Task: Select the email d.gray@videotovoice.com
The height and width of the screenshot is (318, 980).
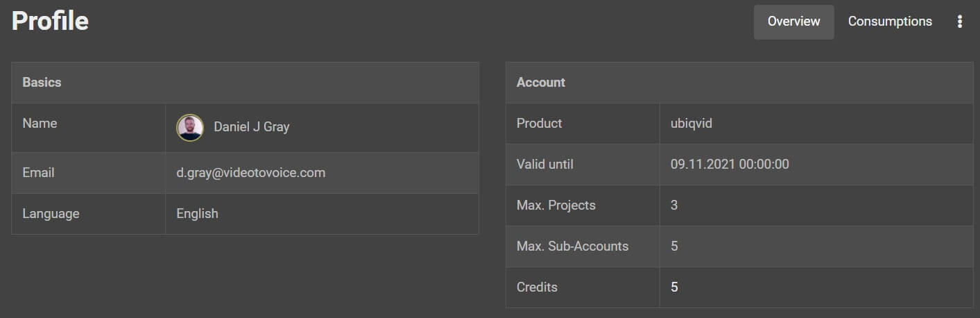Action: pyautogui.click(x=250, y=173)
